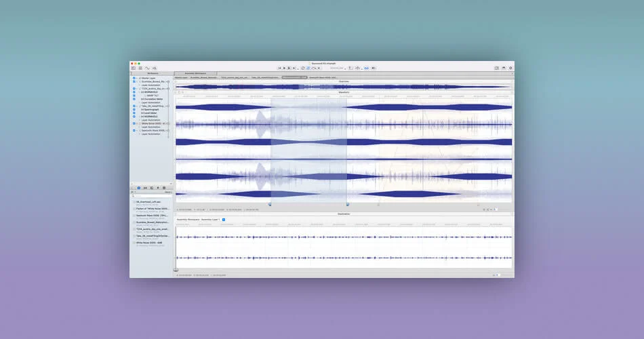Click the waveform curve icon in toolbar
The height and width of the screenshot is (339, 644).
tap(147, 68)
